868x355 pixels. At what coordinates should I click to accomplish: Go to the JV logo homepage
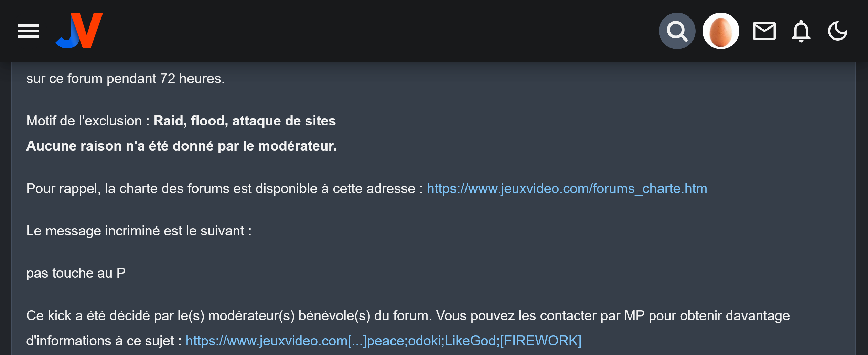pyautogui.click(x=79, y=31)
